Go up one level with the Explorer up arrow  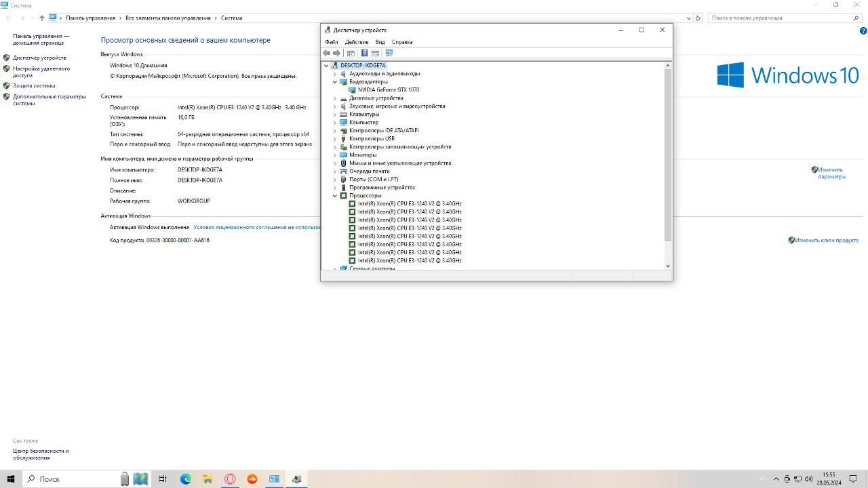(x=42, y=18)
